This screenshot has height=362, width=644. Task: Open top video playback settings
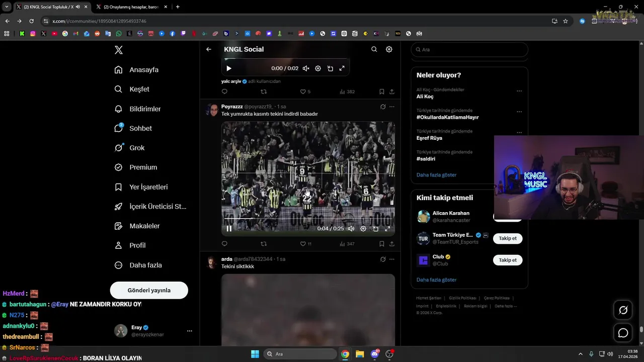[318, 68]
